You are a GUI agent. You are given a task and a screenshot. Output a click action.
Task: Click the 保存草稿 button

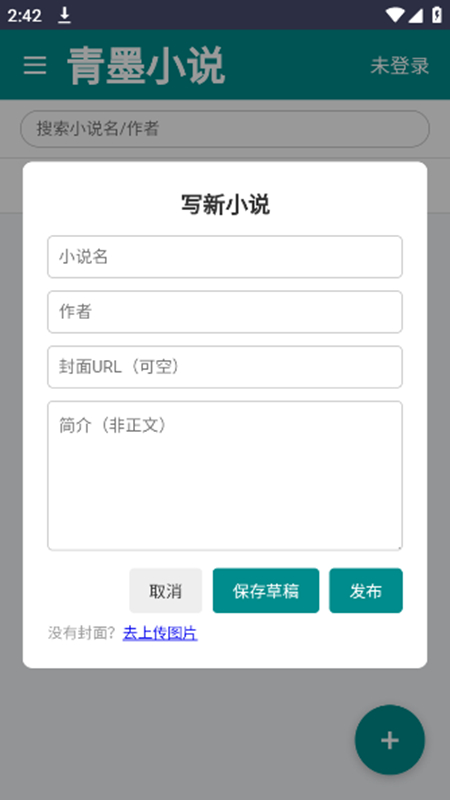[266, 591]
